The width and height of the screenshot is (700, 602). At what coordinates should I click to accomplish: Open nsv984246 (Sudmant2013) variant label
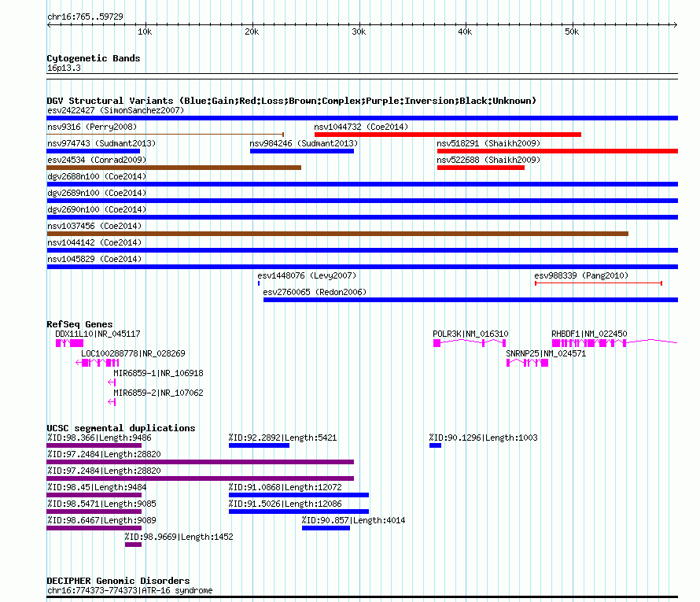coord(304,143)
